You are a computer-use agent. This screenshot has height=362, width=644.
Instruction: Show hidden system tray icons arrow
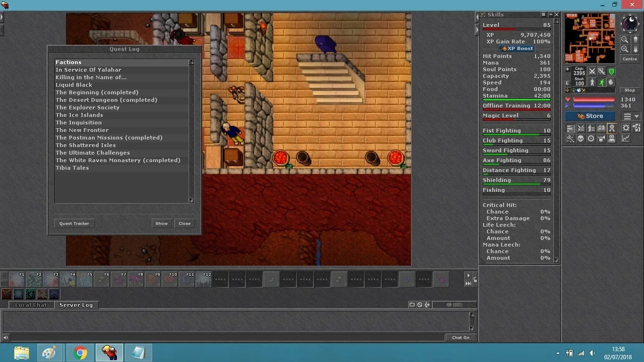[x=558, y=353]
